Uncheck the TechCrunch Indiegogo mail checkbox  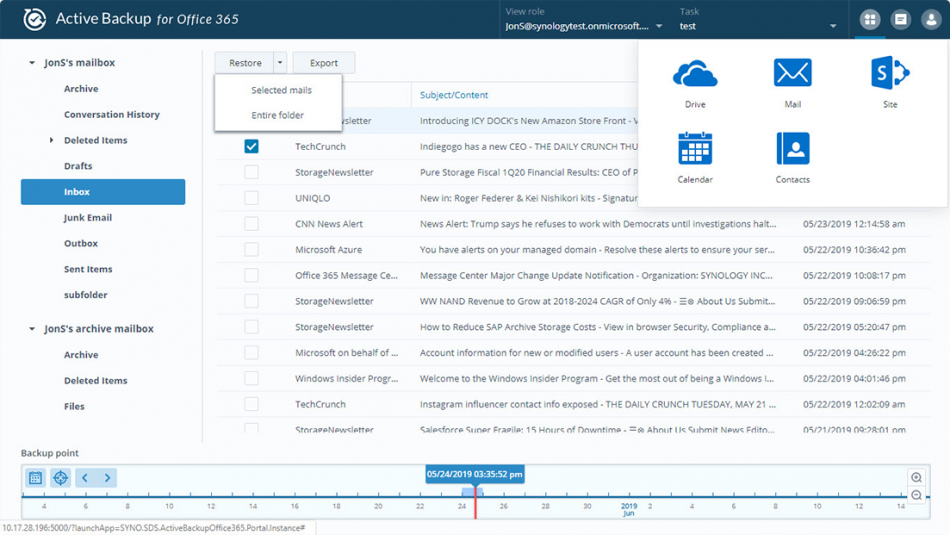[251, 147]
